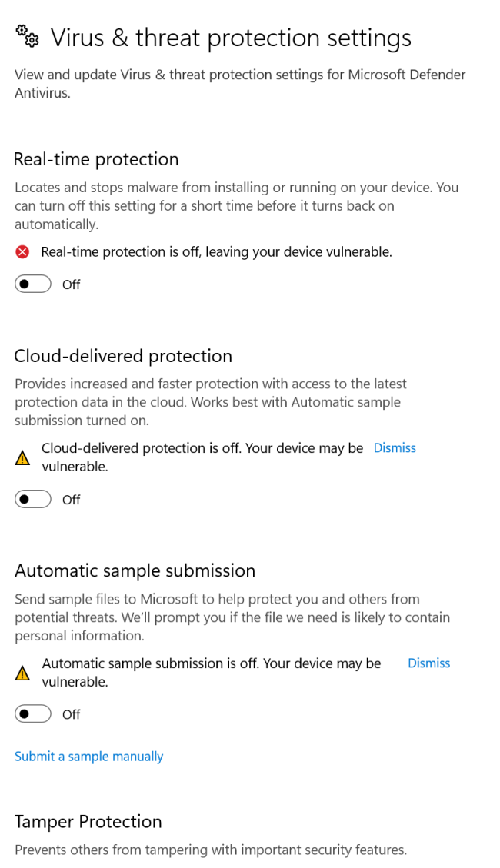The width and height of the screenshot is (500, 868).
Task: Click the Tamper Protection description text
Action: coord(210,850)
